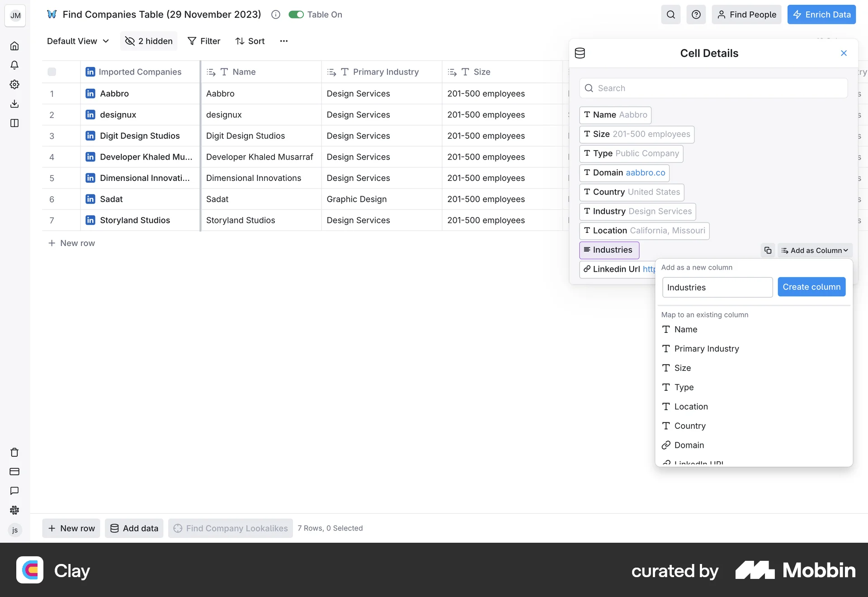Click the copy icon next to Add as Column
This screenshot has width=868, height=597.
click(x=767, y=250)
